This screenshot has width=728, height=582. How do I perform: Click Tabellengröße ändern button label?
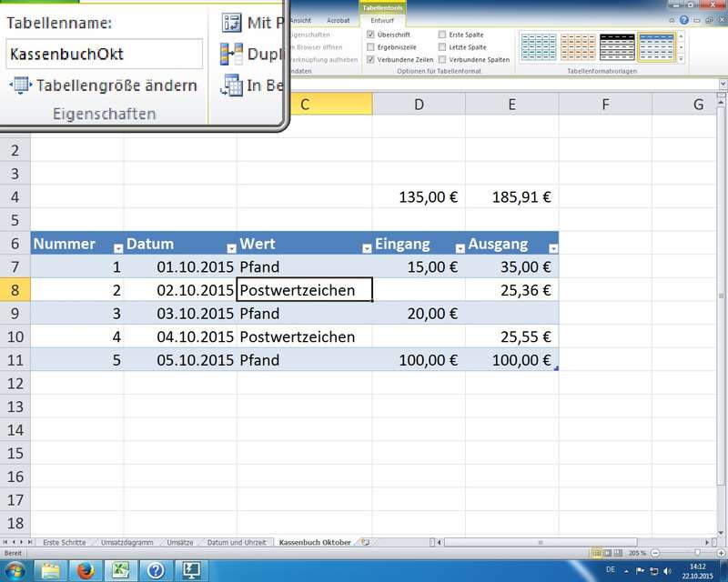click(x=117, y=85)
